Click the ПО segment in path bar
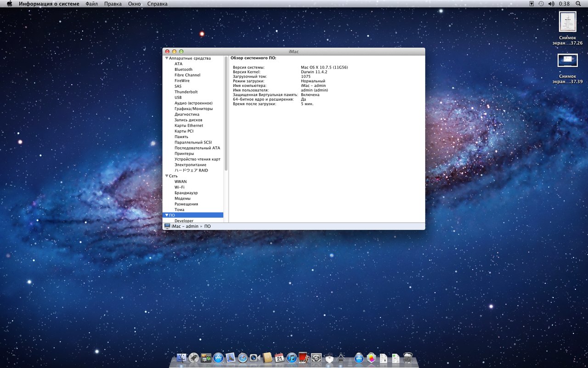588x368 pixels. (x=208, y=226)
